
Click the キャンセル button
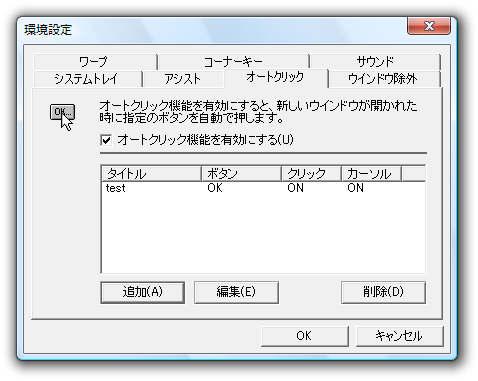coord(399,336)
